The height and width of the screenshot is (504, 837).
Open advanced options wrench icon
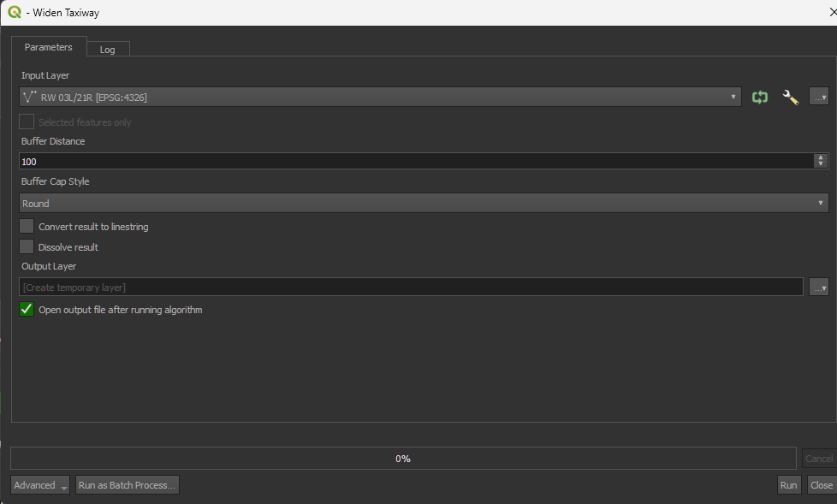click(x=790, y=98)
